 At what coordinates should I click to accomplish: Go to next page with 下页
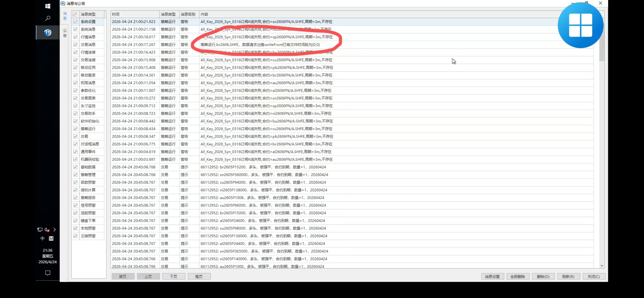click(173, 276)
